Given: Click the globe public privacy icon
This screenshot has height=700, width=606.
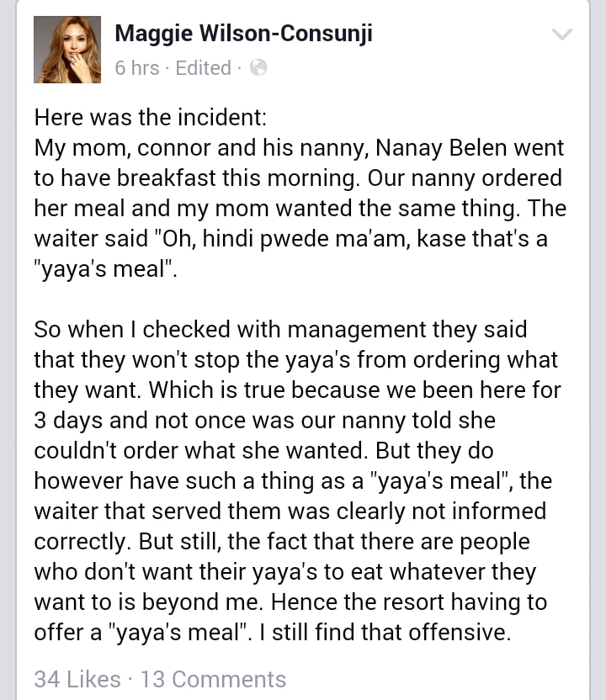Looking at the screenshot, I should [258, 68].
